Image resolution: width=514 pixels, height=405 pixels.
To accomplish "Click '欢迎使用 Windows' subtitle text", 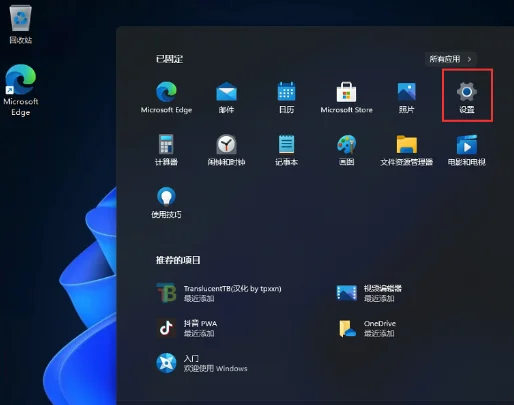I will [216, 368].
